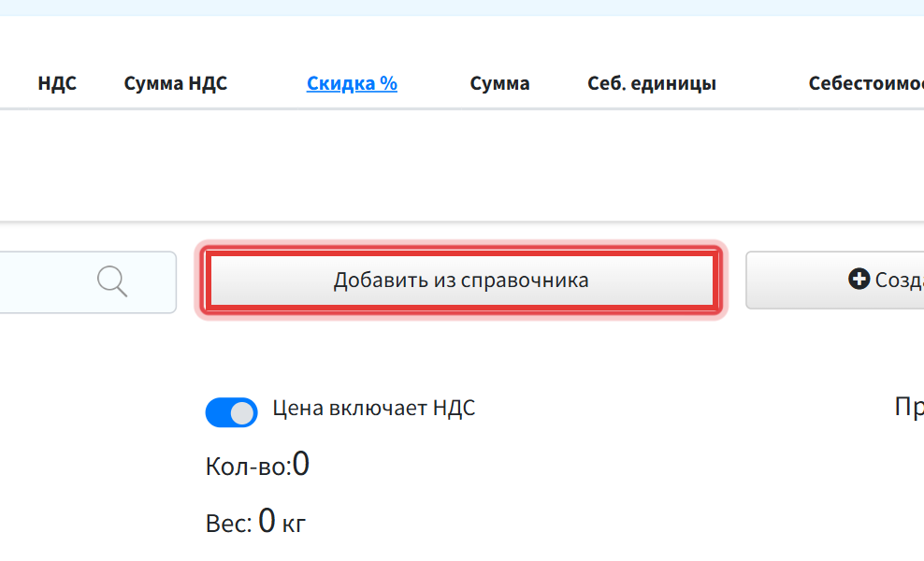
Task: Click the Кол-во label
Action: tap(248, 467)
